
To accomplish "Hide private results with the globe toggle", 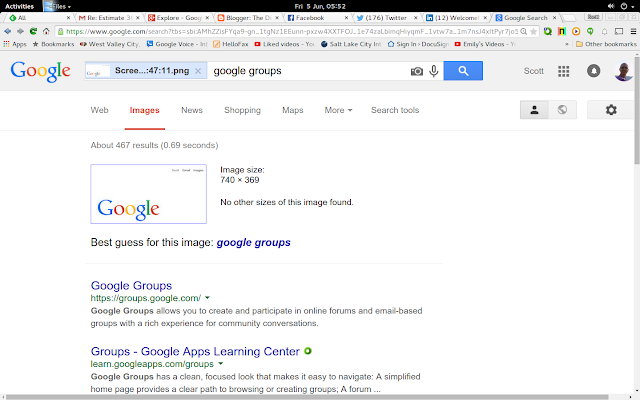I will (x=562, y=110).
